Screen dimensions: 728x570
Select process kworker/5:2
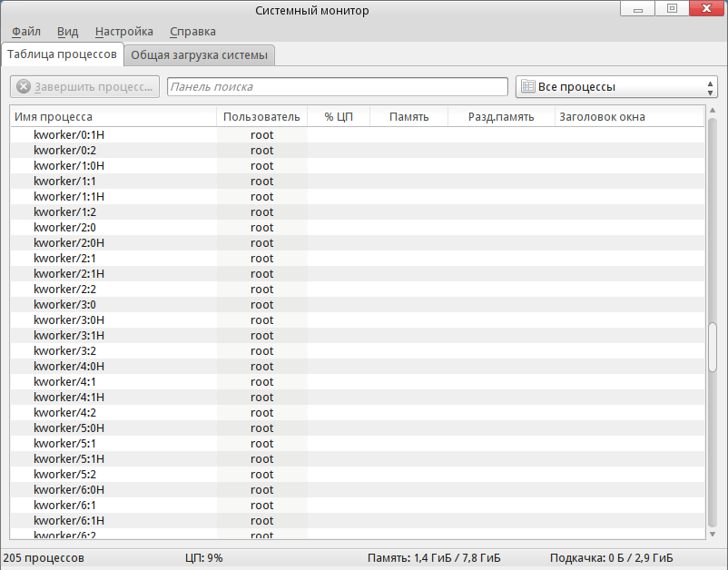358,475
